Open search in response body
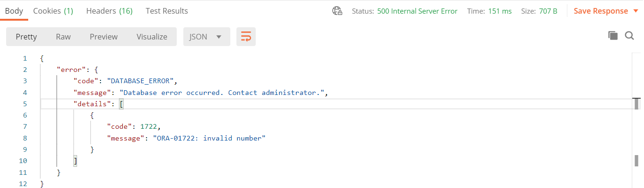Viewport: 644px width, 188px height. pos(629,36)
